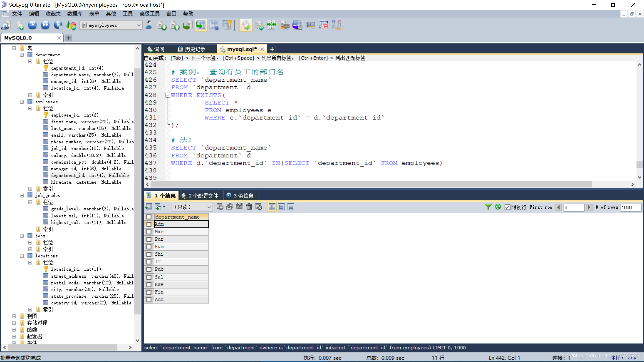This screenshot has width=644, height=362.
Task: Collapse the employees table node
Action: tap(22, 102)
